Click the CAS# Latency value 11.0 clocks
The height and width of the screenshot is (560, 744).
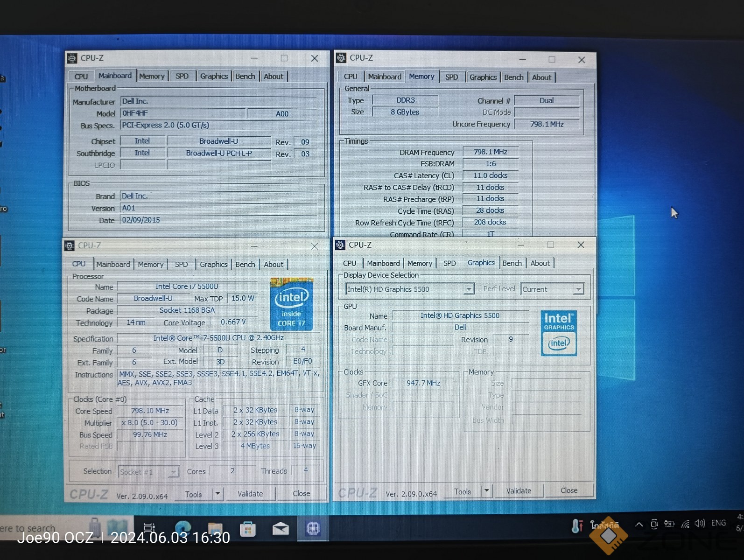pyautogui.click(x=491, y=175)
